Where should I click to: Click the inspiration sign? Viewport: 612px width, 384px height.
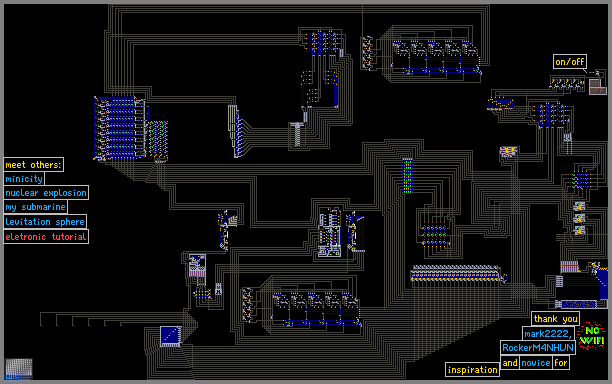472,370
